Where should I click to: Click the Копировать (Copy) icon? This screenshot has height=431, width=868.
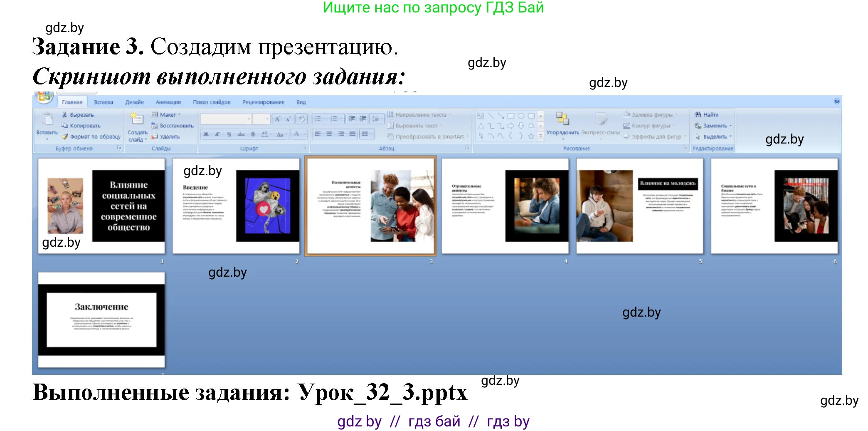[65, 125]
